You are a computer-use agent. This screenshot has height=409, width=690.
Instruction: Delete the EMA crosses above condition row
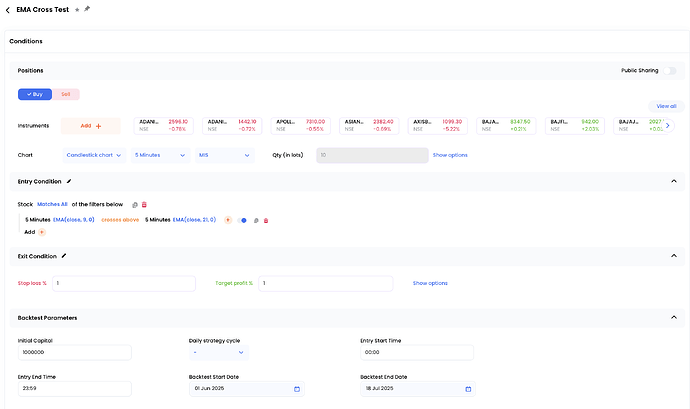[x=266, y=219]
